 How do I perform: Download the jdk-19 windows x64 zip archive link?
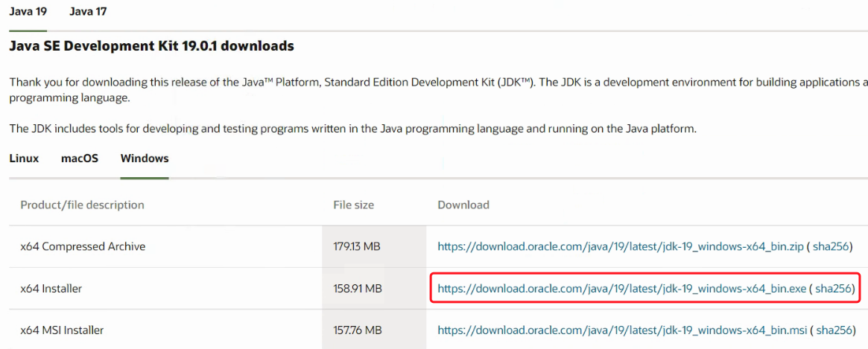[x=620, y=246]
